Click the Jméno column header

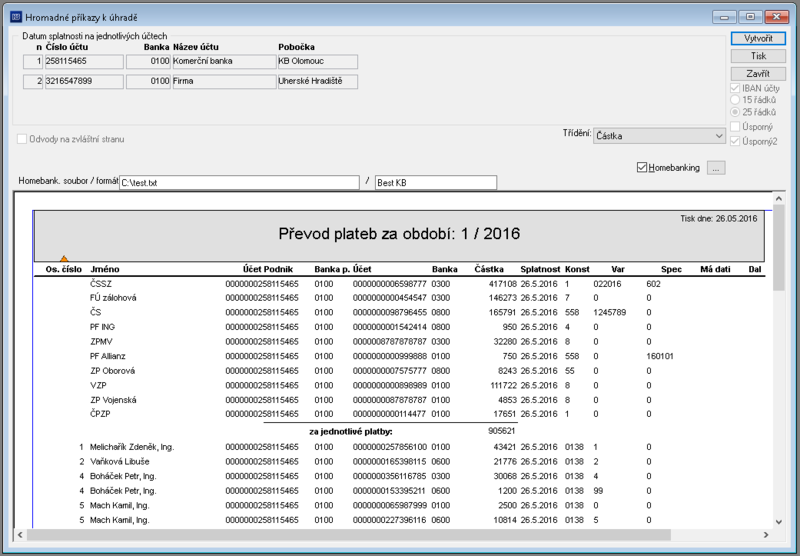click(x=105, y=269)
